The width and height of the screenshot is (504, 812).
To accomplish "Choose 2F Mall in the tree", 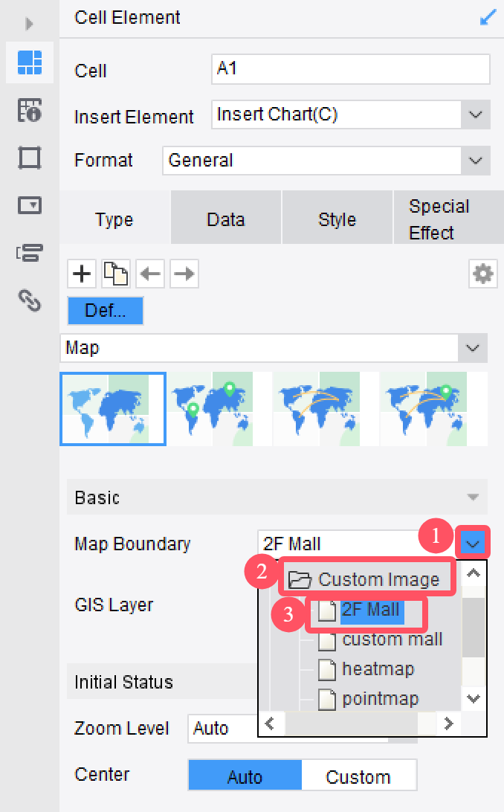I will pyautogui.click(x=370, y=610).
